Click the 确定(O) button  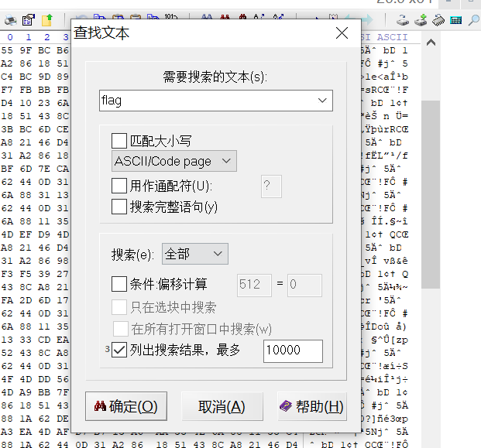[x=126, y=406]
